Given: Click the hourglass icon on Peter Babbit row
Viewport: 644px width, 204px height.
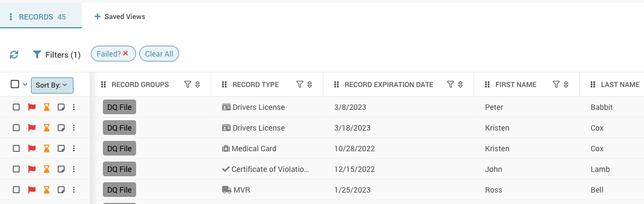Looking at the screenshot, I should (47, 107).
